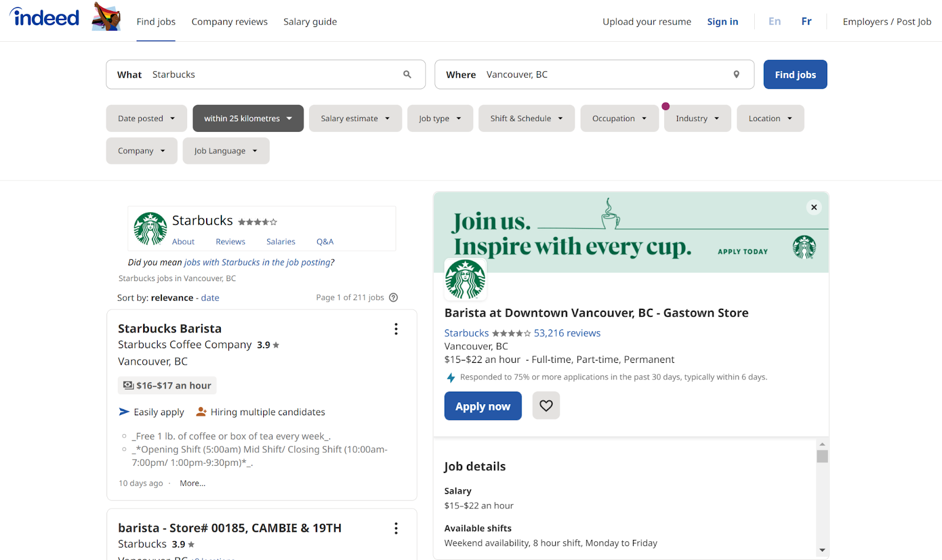Click the small Starbucks logo in Join us banner
Image resolution: width=942 pixels, height=560 pixels.
(x=804, y=247)
